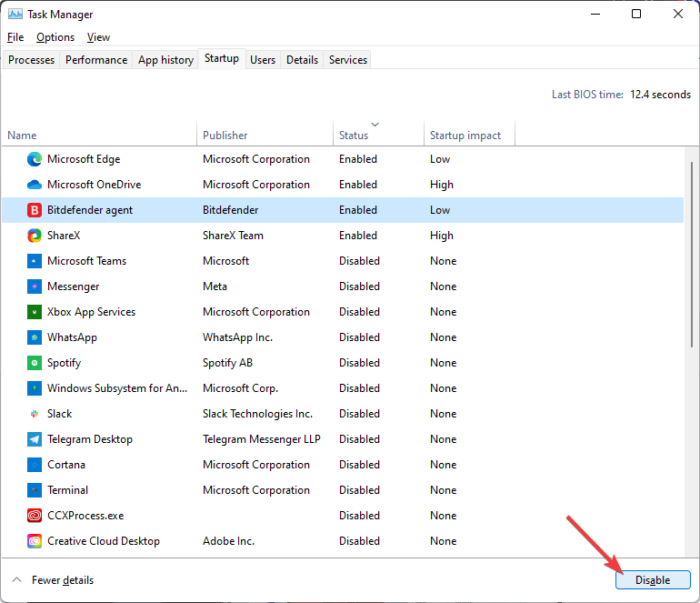Click the 12.4 seconds BIOS time value
This screenshot has height=603, width=700.
(660, 95)
